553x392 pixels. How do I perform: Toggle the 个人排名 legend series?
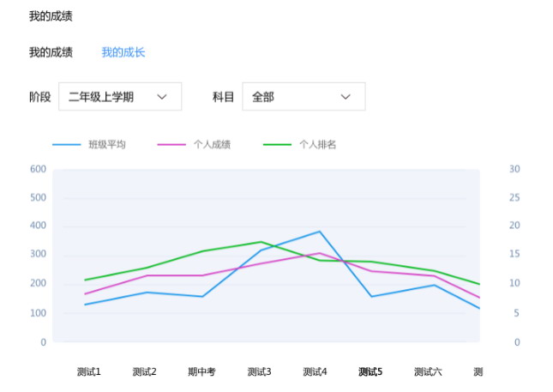tap(317, 144)
